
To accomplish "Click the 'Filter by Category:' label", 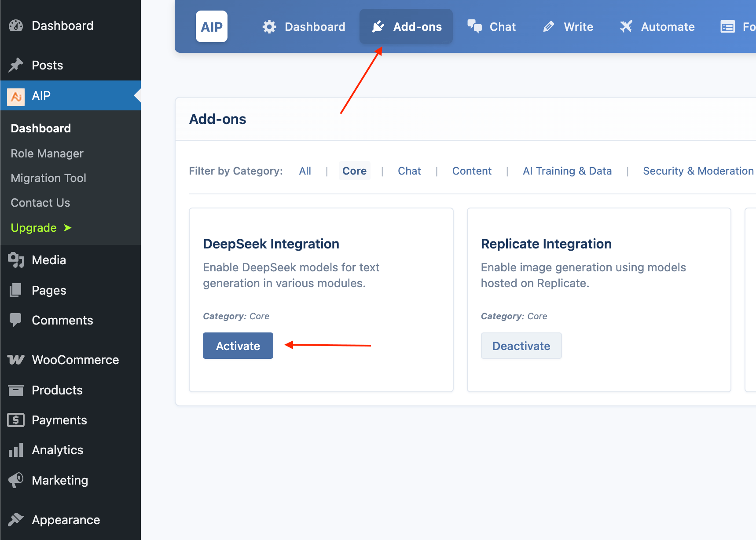I will pos(236,171).
